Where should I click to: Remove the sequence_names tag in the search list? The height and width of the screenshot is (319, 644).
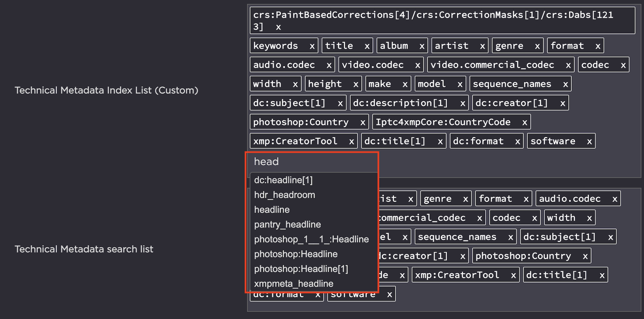coord(511,238)
